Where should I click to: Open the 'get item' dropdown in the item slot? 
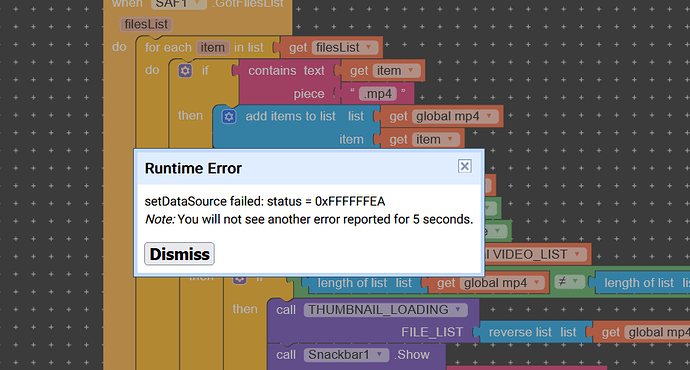450,139
